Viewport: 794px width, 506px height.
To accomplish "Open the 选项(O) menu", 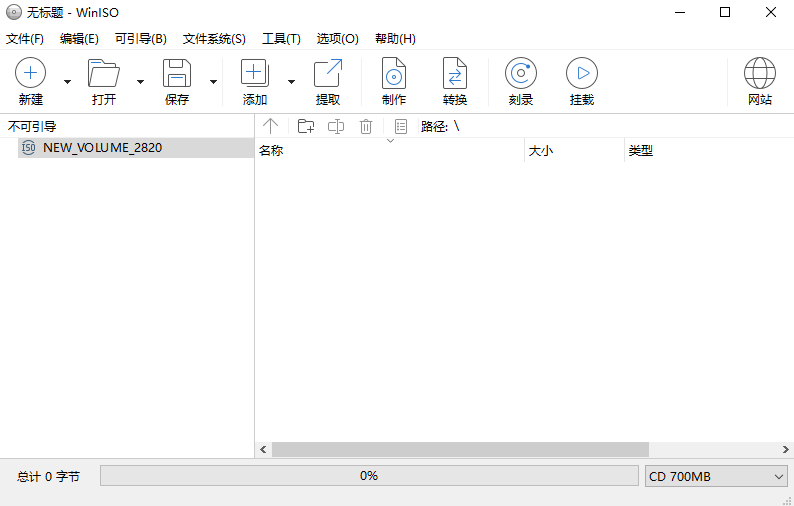I will [x=338, y=39].
